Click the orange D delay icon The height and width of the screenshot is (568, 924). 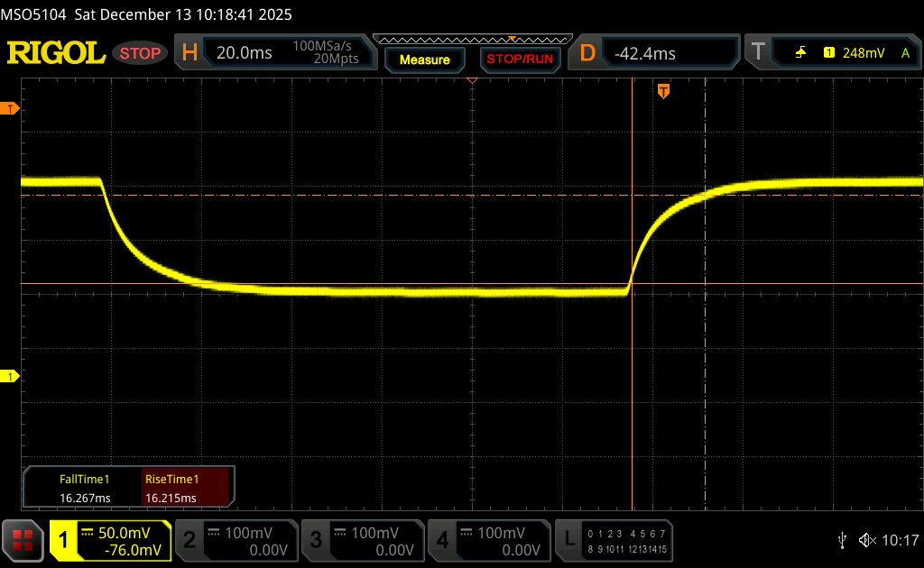pyautogui.click(x=587, y=52)
